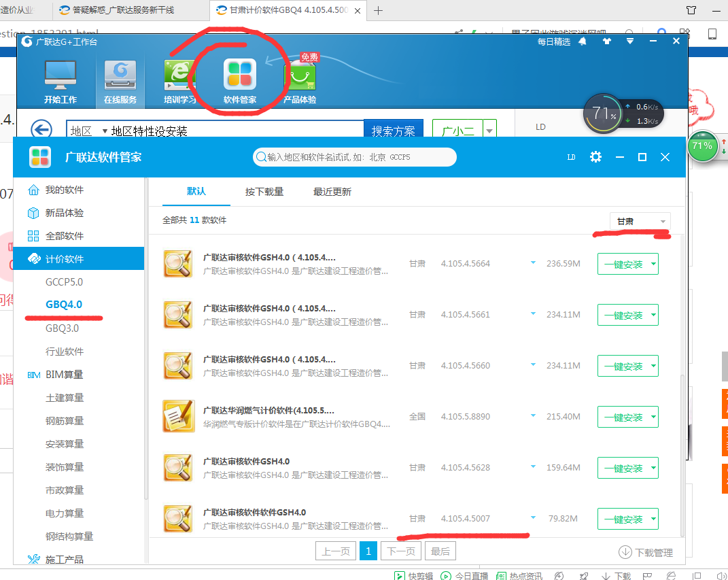Click 每日精选 in G+ title bar

tap(553, 41)
